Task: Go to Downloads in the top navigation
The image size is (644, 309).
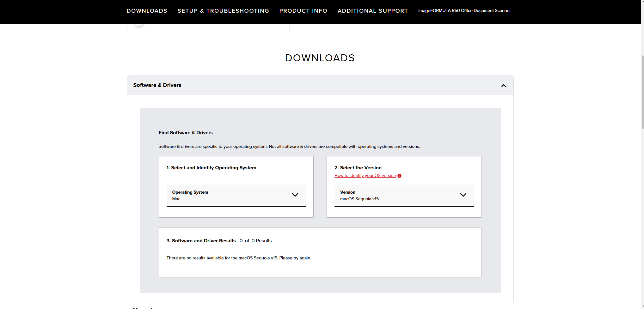Action: pyautogui.click(x=147, y=11)
